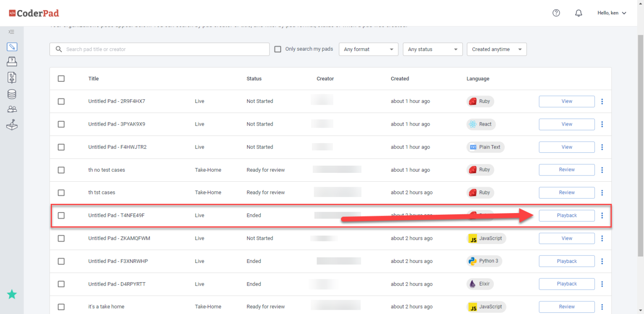Open the 'Hello, ken' user menu
644x314 pixels.
click(x=611, y=13)
